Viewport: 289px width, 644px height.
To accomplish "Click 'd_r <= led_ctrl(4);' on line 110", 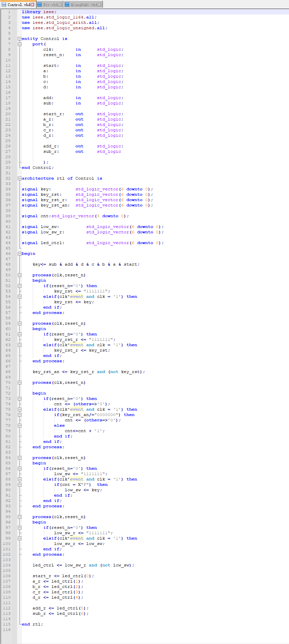I will pos(58,597).
